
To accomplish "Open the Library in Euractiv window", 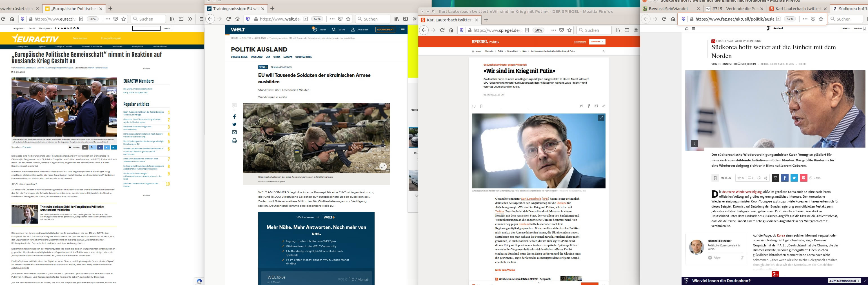I will click(x=172, y=19).
